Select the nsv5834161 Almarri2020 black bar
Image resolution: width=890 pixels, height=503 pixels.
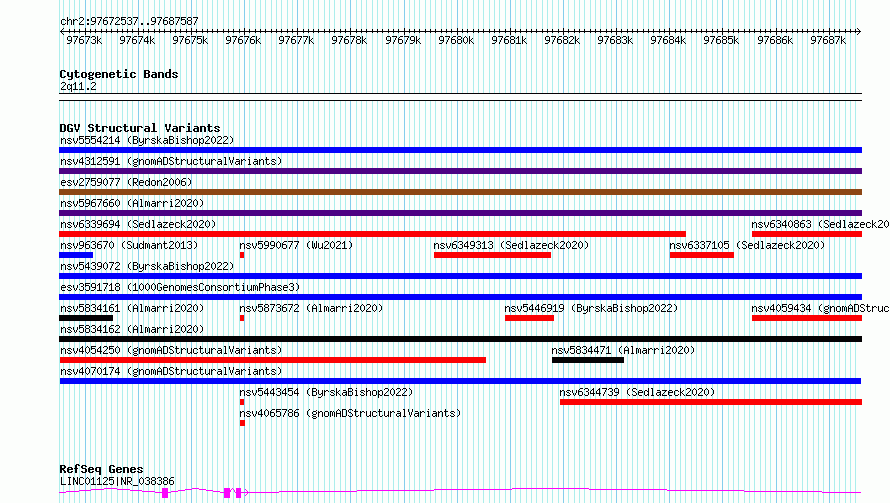(86, 318)
